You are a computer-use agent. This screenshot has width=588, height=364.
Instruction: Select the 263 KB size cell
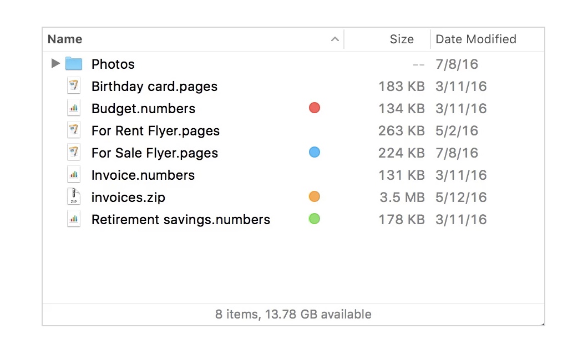pos(401,131)
